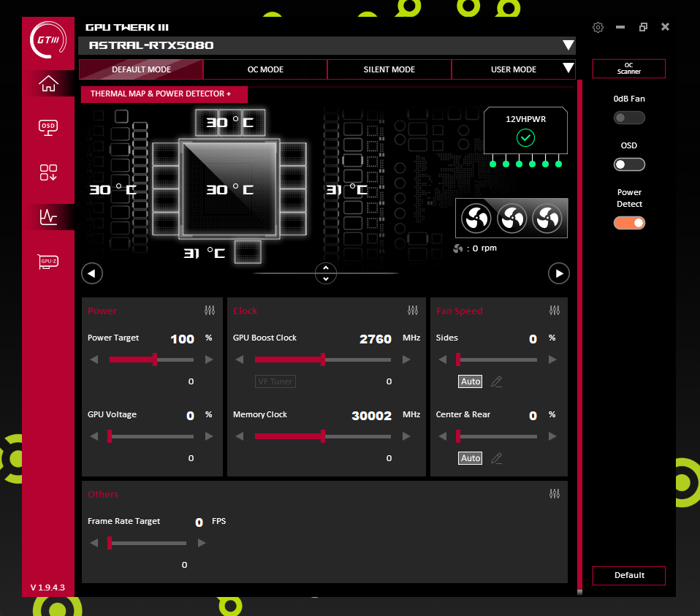
Task: Edit Center & Rear fan curve pencil icon
Action: point(496,458)
